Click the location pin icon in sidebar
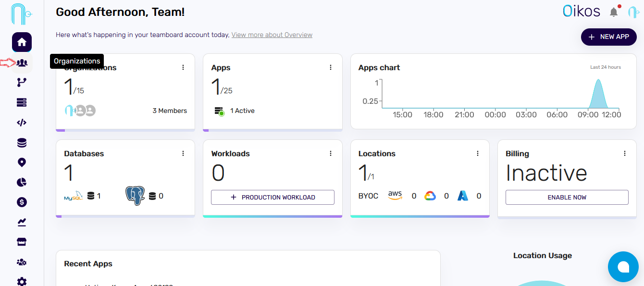Screen dimensions: 644x286 22,162
